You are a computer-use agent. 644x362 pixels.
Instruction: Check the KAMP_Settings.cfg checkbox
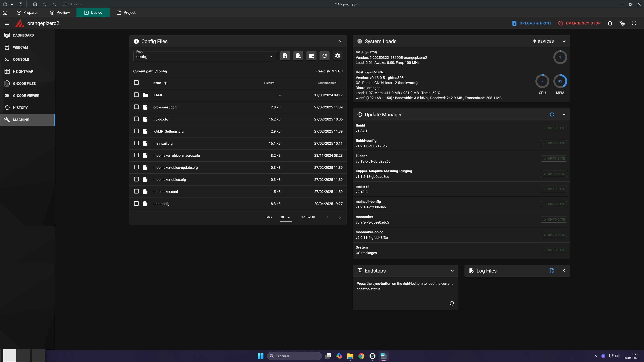[136, 131]
